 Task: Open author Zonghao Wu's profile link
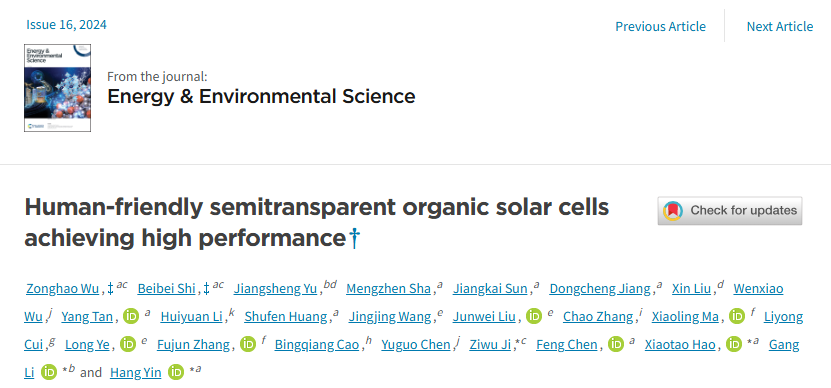click(63, 289)
